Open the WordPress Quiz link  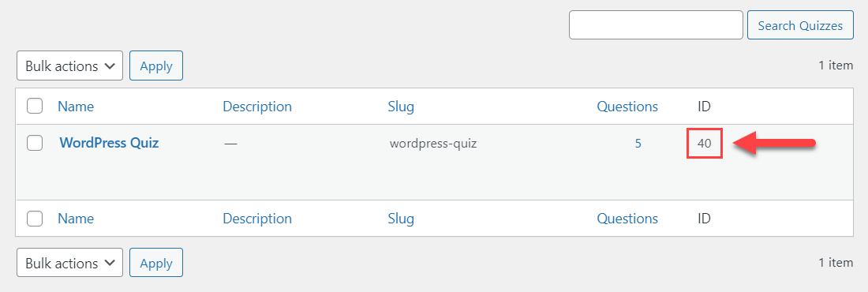(109, 143)
